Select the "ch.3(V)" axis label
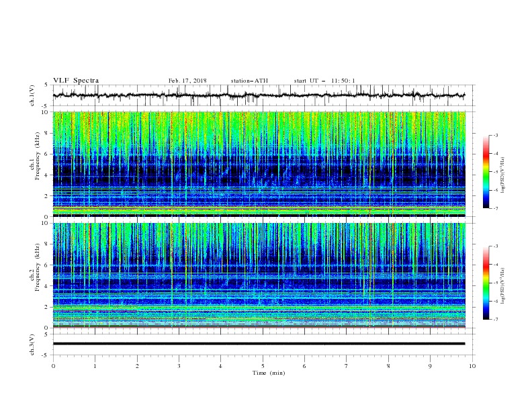Viewport: 532px width, 411px height. pos(32,345)
